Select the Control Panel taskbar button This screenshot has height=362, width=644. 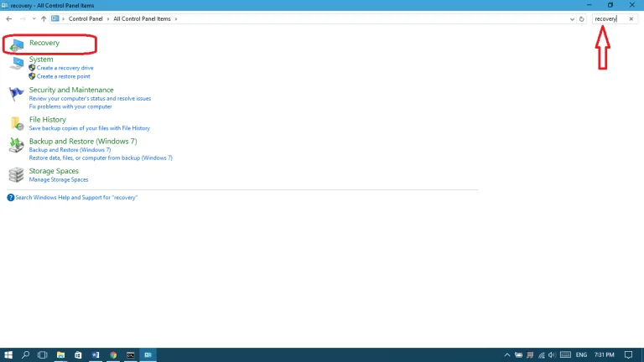(x=148, y=355)
